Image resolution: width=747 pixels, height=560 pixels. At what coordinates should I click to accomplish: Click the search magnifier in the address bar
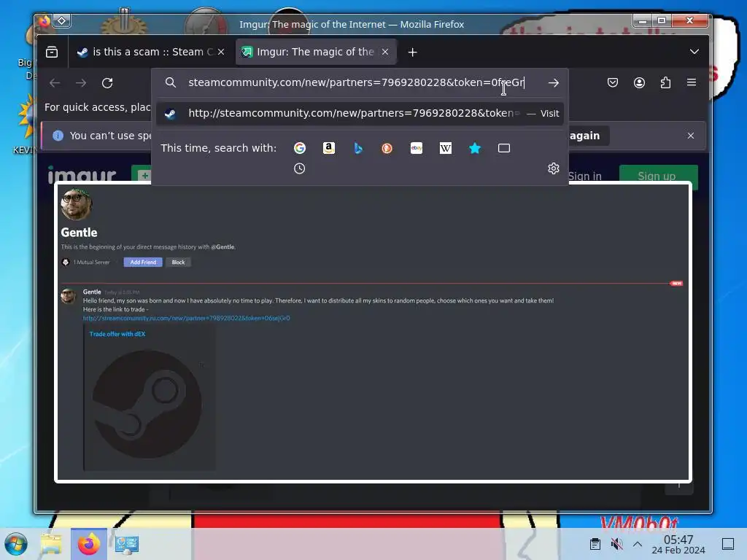click(x=171, y=82)
